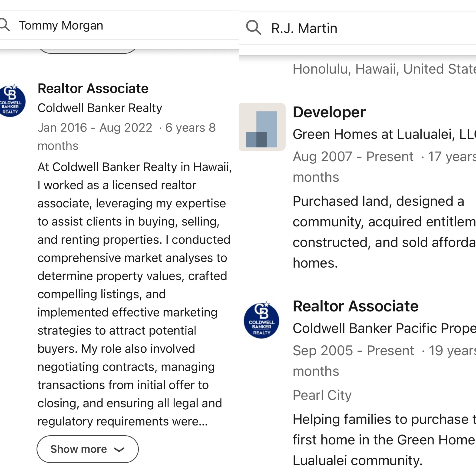Viewport: 476px width, 476px height.
Task: Click the search icon beside Tommy Morgan
Action: click(4, 25)
